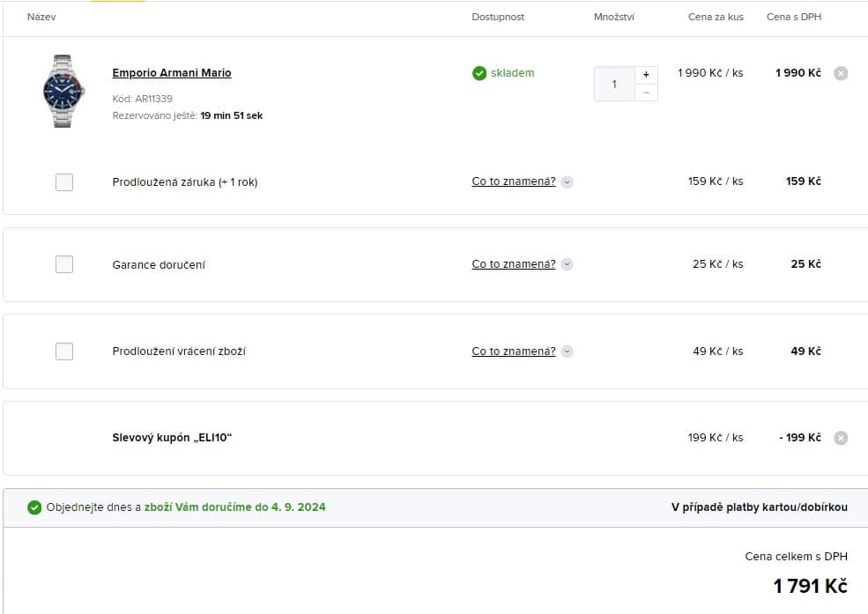
Task: Expand info chevron beside Prodloužená záruka
Action: 567,182
